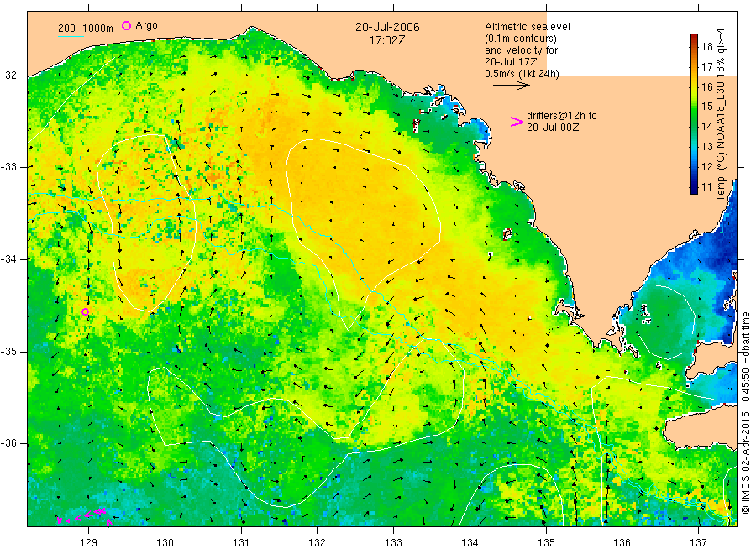The height and width of the screenshot is (554, 756).
Task: Click the '(0.1m contours)' text
Action: click(x=521, y=39)
